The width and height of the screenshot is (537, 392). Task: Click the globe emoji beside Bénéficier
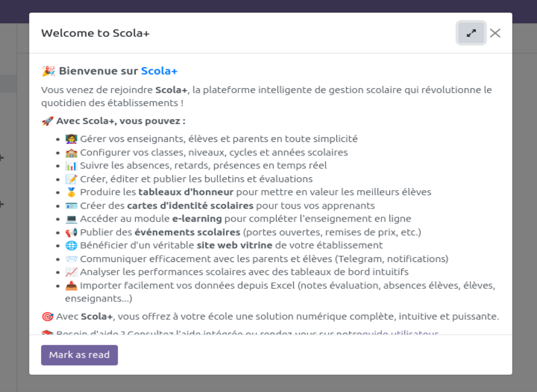coord(71,246)
